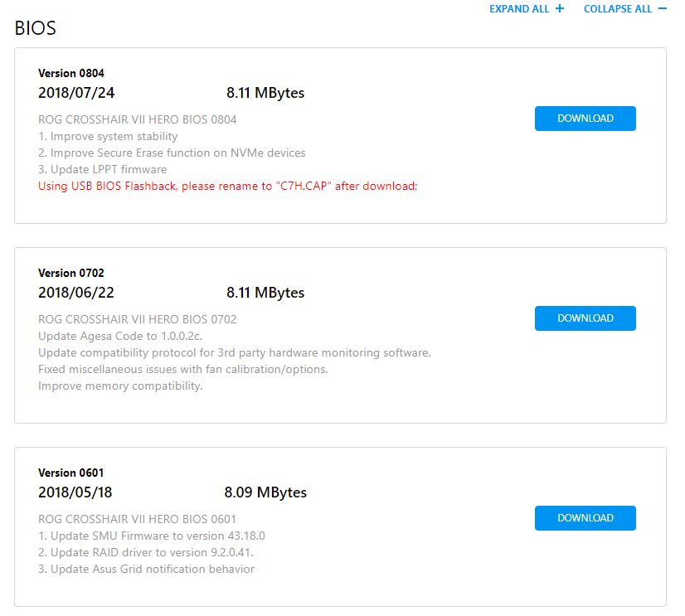Select the date 2018/06/22
This screenshot has width=685, height=616.
76,293
